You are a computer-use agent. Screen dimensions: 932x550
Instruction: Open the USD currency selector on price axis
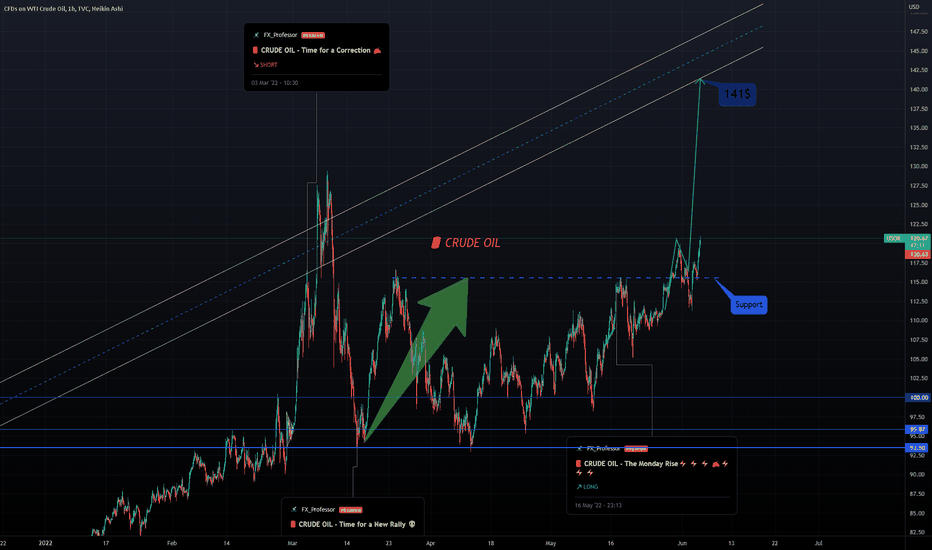(x=914, y=7)
